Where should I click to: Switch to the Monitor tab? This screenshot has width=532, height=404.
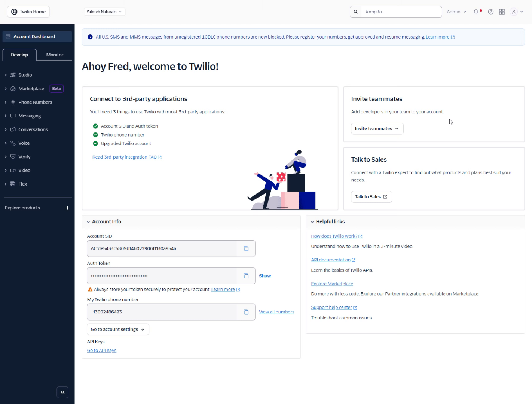(55, 55)
